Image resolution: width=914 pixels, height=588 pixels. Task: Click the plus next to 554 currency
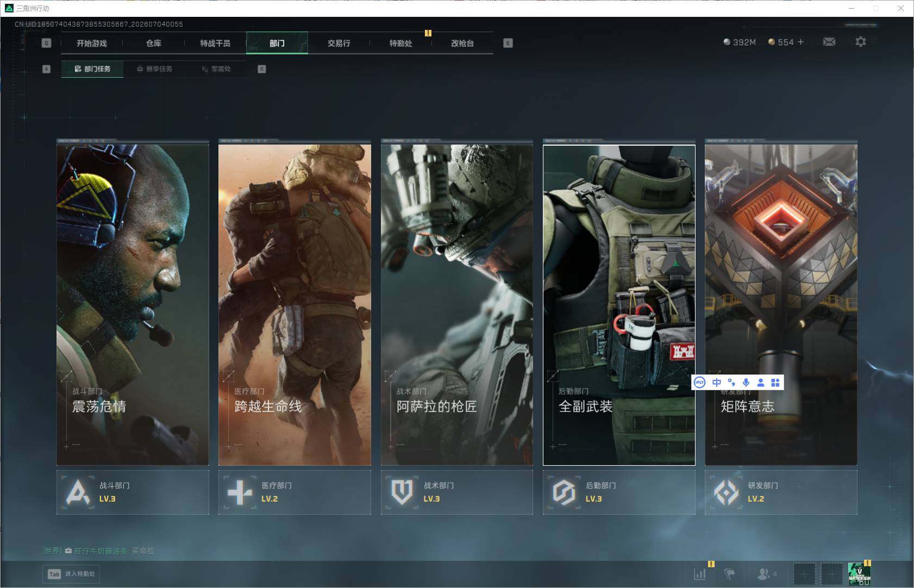pyautogui.click(x=800, y=42)
